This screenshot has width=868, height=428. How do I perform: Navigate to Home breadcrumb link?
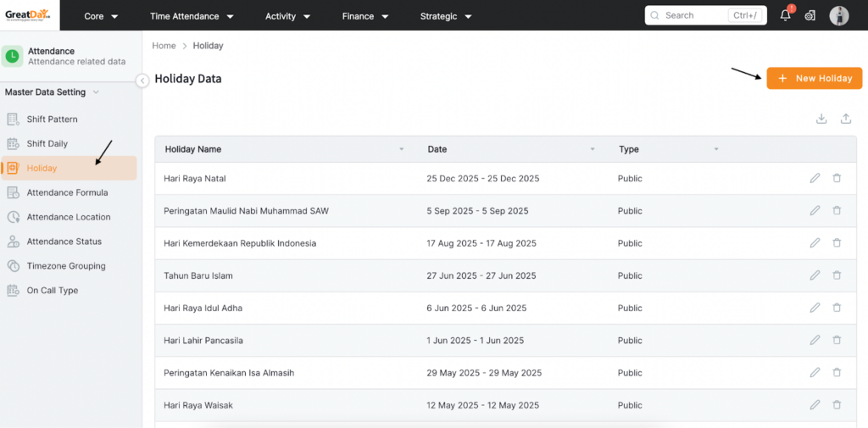click(164, 46)
